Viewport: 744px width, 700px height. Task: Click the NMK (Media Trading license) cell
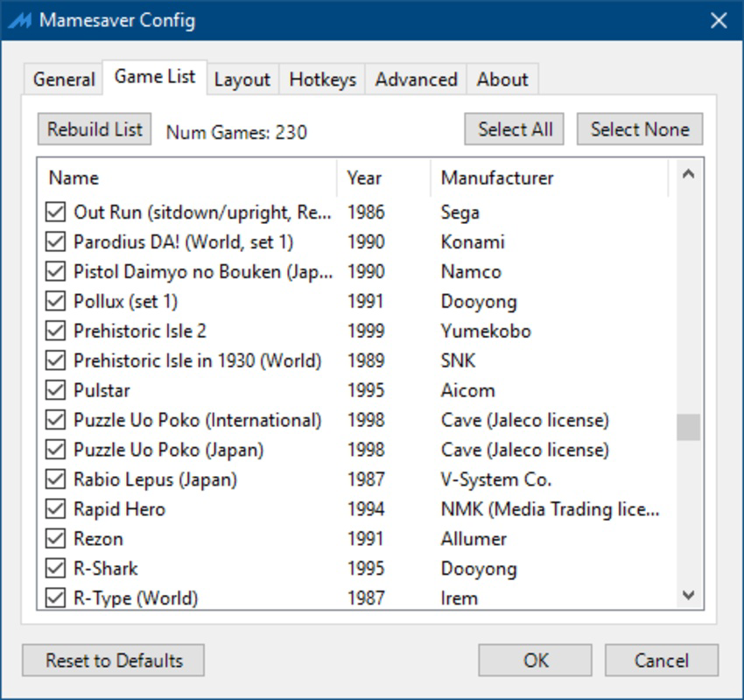coord(550,509)
